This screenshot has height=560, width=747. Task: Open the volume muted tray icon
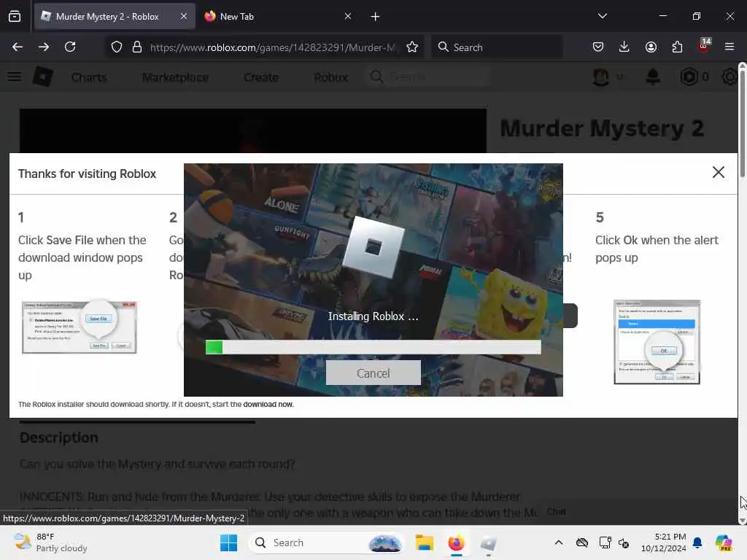tap(624, 542)
